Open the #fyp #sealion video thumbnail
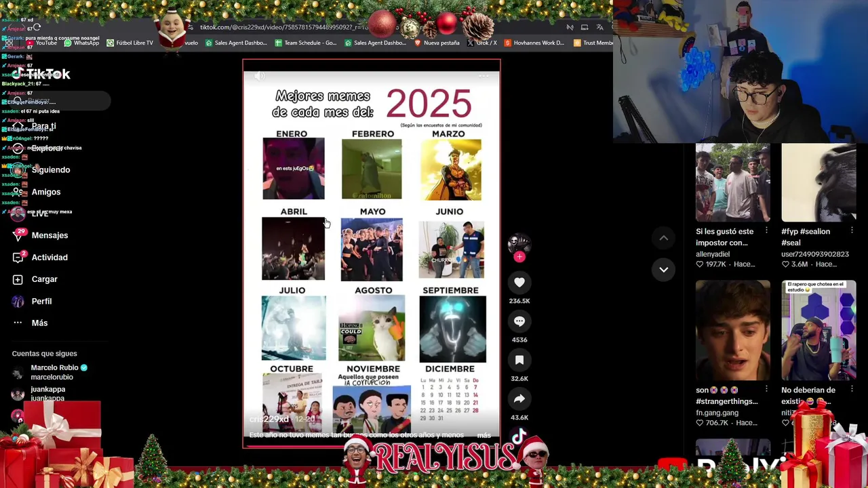868x488 pixels. [819, 183]
